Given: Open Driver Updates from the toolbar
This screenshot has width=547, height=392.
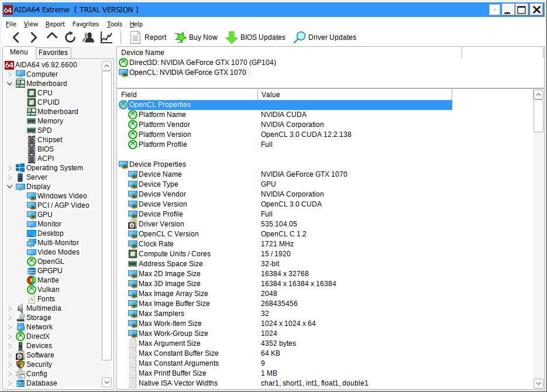Looking at the screenshot, I should (325, 37).
